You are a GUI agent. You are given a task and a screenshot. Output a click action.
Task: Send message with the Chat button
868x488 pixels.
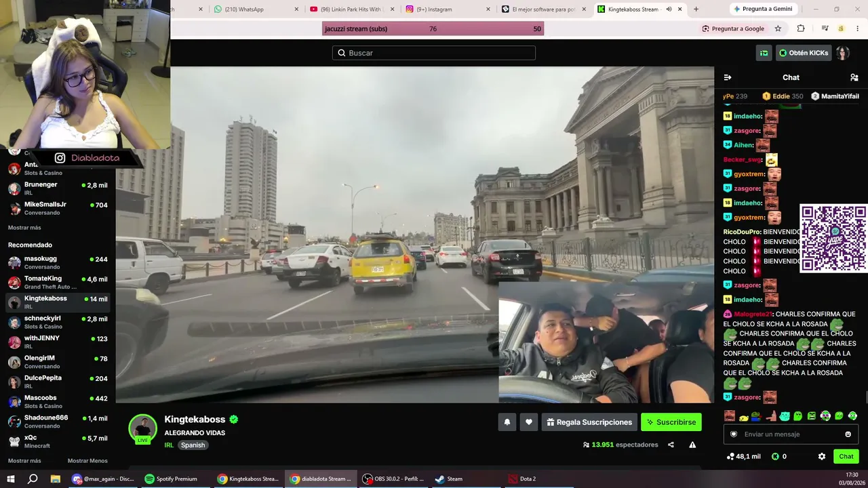[846, 456]
